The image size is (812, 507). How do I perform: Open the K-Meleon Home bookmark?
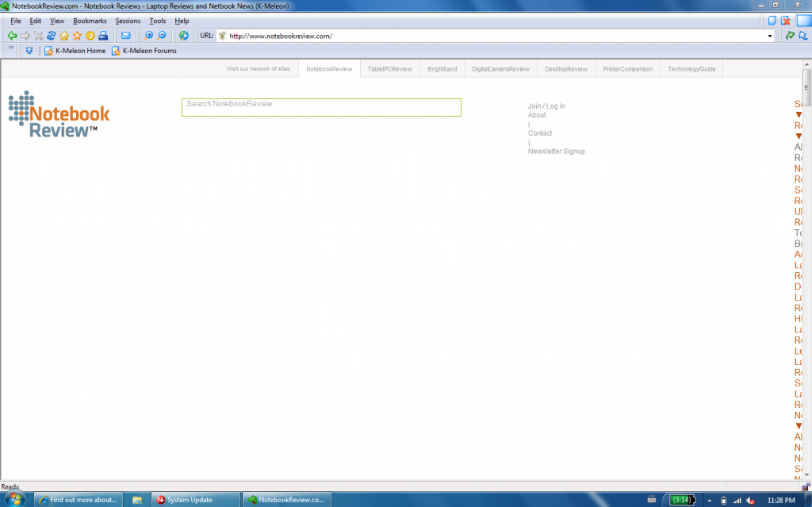(75, 51)
